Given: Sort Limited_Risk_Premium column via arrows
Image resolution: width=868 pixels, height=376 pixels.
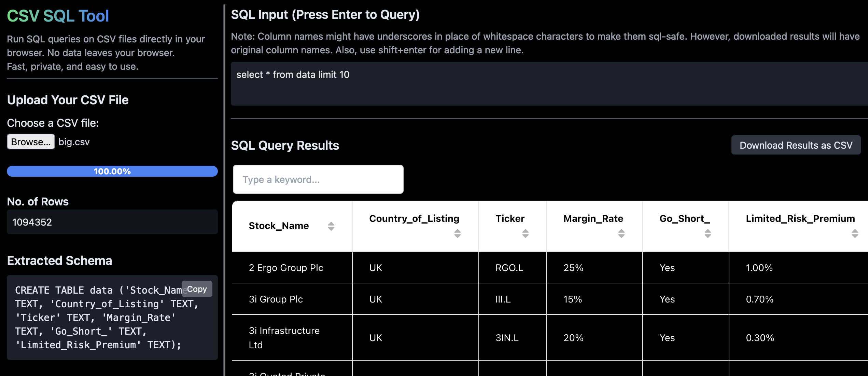Looking at the screenshot, I should coord(855,233).
